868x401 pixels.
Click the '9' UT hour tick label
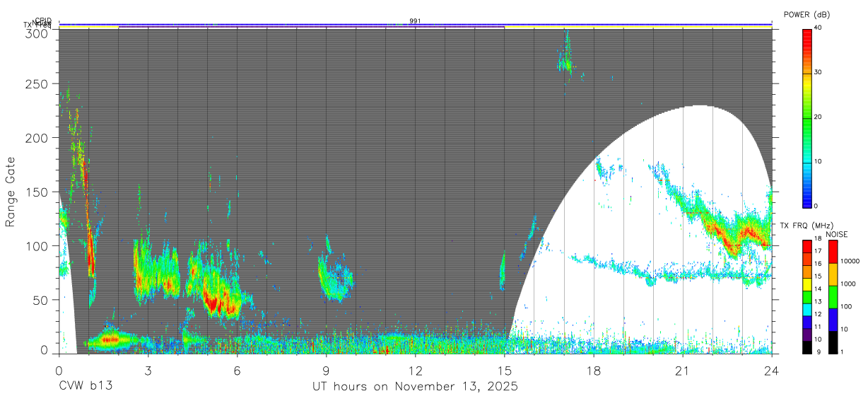pyautogui.click(x=326, y=371)
